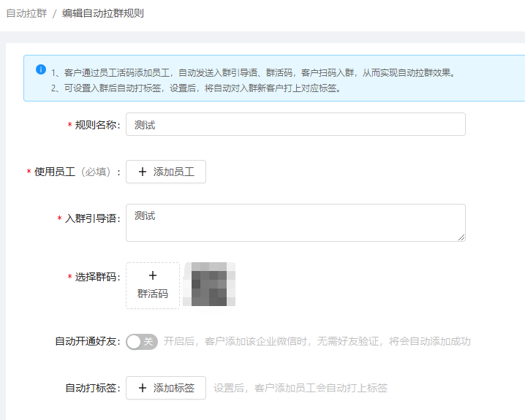The height and width of the screenshot is (420, 525).
Task: Click notice line 1 about 员工活码
Action: (254, 72)
